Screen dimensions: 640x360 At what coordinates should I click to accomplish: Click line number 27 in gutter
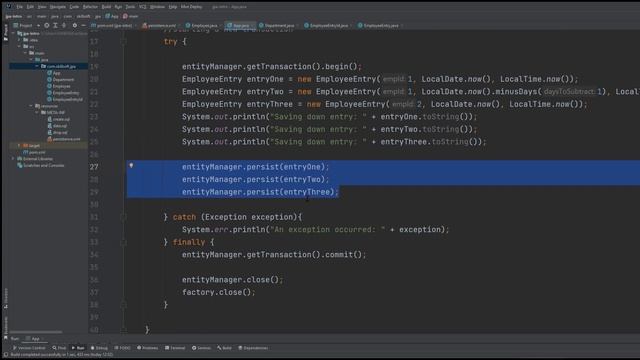click(94, 167)
